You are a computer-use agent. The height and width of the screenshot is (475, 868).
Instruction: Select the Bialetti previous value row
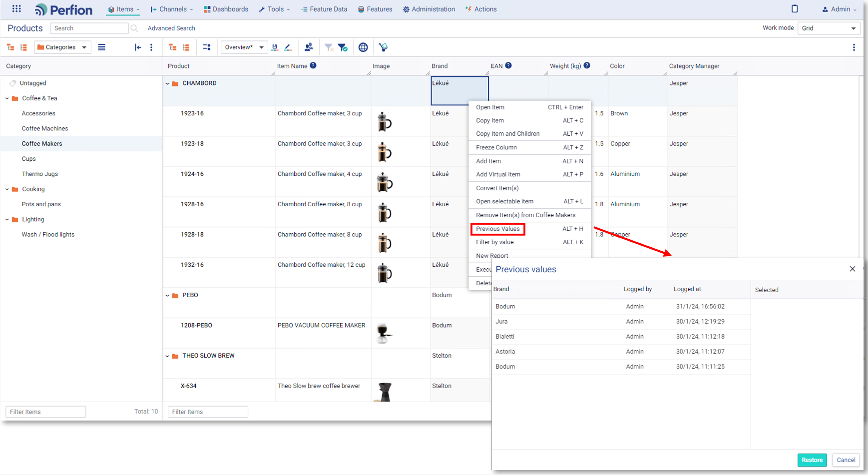(621, 337)
